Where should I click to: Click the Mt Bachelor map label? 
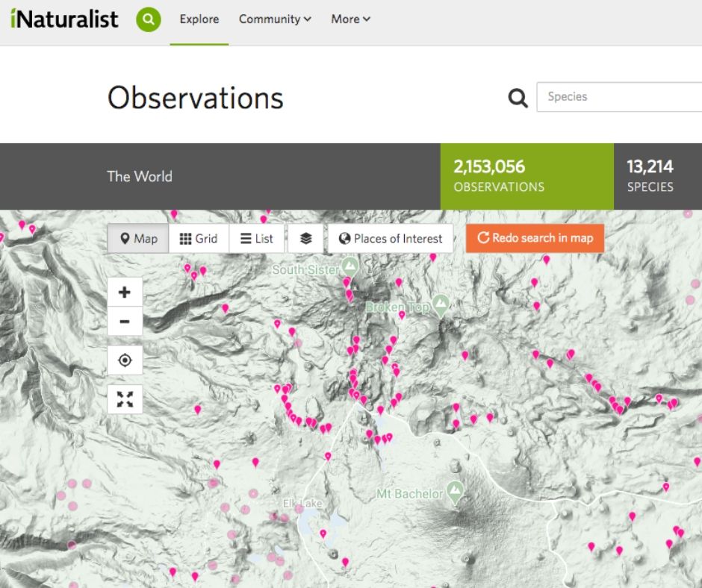pos(410,493)
